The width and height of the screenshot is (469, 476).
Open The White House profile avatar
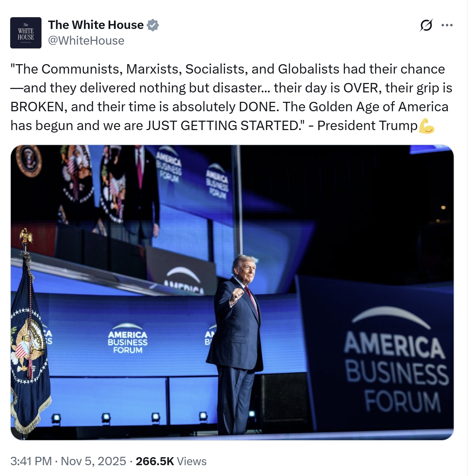tap(26, 33)
